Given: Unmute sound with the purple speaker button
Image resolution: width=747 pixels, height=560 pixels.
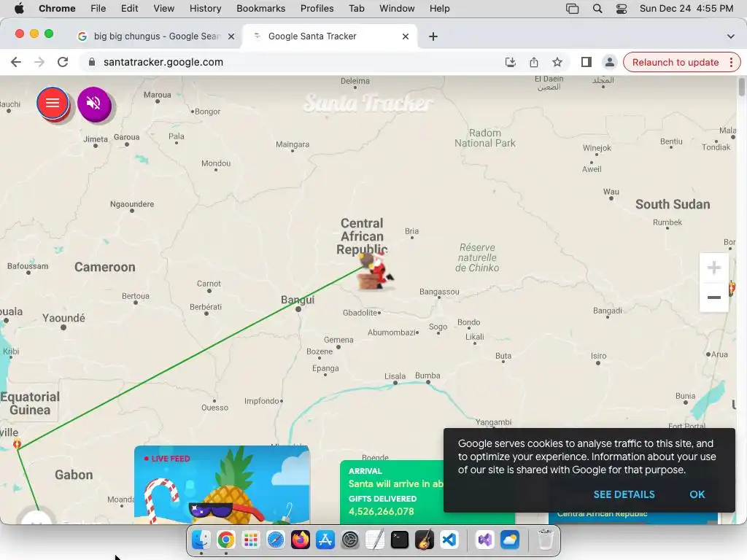Looking at the screenshot, I should point(94,104).
